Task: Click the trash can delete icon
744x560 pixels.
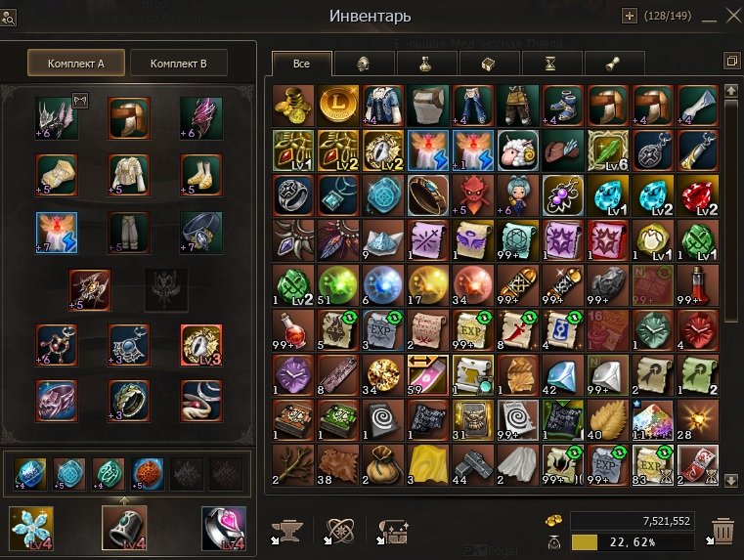Action: coord(722,531)
